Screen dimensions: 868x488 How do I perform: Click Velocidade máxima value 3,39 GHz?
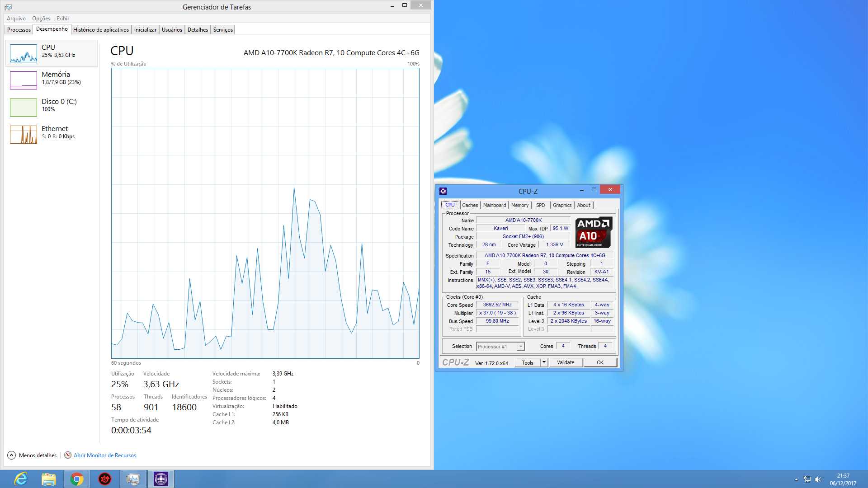(283, 374)
